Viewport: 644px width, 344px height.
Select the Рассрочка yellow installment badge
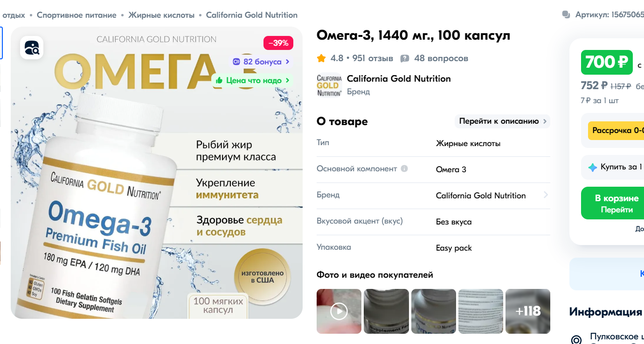616,131
